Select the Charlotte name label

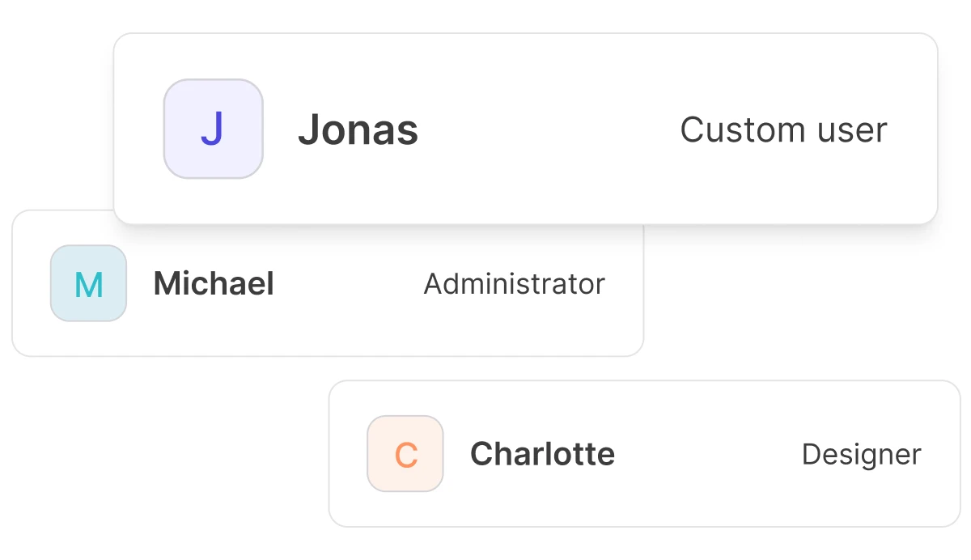click(542, 454)
